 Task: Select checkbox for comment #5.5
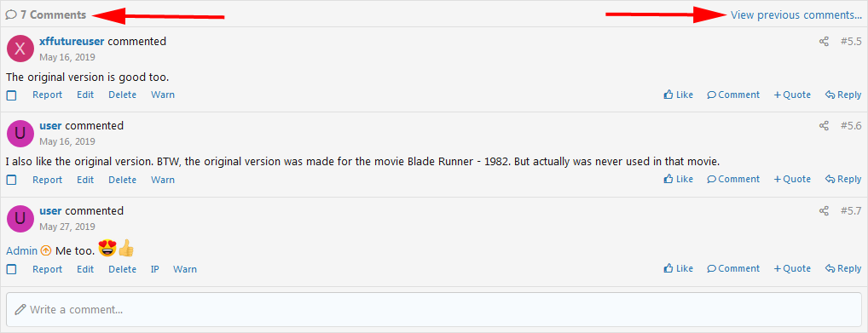(x=12, y=95)
